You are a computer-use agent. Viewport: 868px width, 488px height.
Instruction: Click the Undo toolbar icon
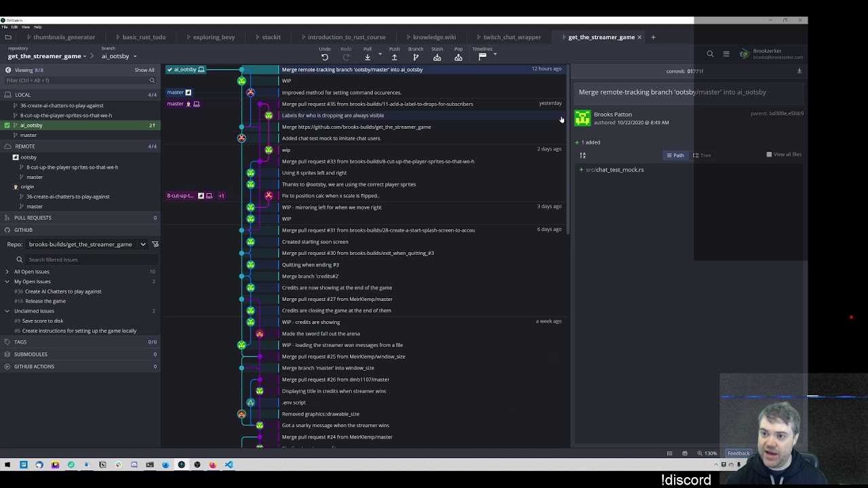click(325, 58)
